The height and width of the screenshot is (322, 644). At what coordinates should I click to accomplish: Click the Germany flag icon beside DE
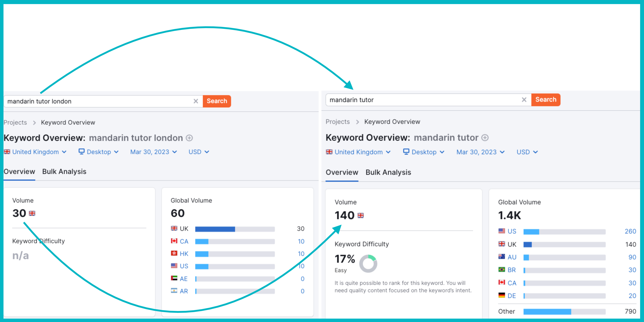[502, 295]
